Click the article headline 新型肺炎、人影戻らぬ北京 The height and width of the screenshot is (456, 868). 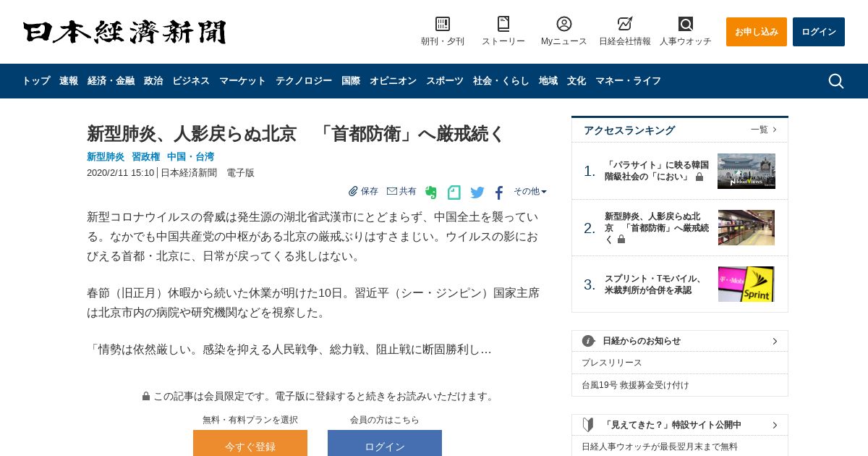296,134
